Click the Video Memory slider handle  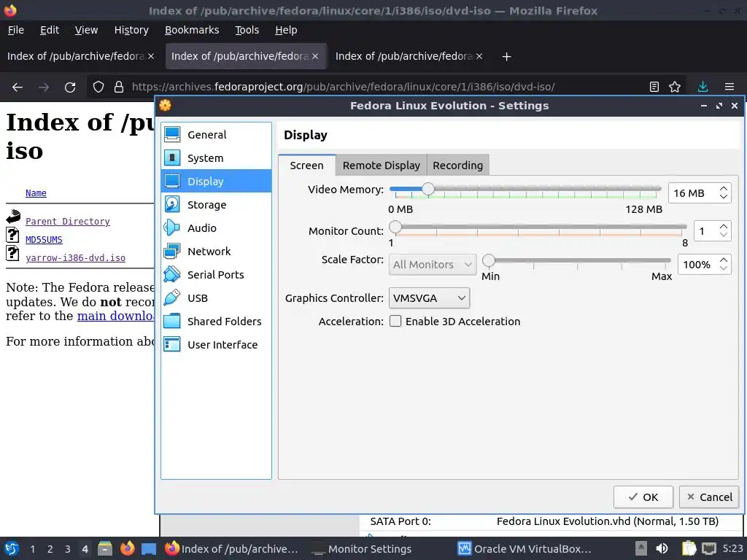coord(427,189)
